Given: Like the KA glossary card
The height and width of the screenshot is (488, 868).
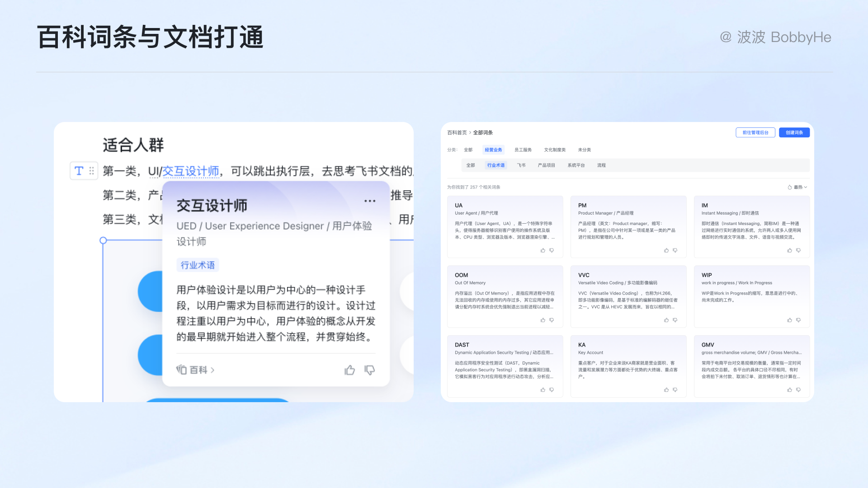Looking at the screenshot, I should click(x=666, y=390).
